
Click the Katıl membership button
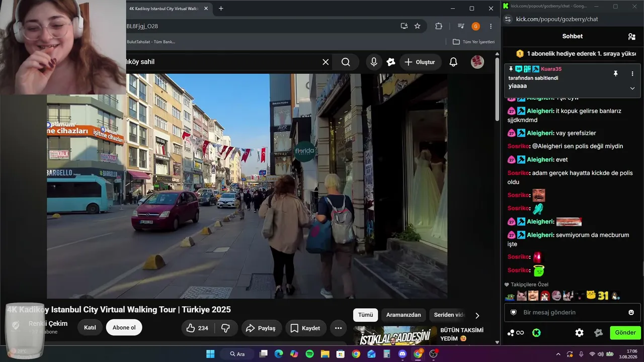point(90,328)
